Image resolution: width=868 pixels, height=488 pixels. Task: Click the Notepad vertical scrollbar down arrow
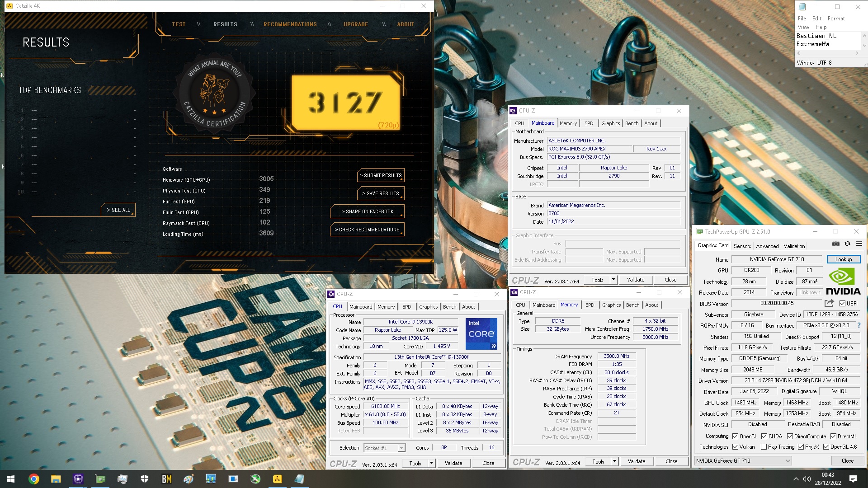coord(864,46)
